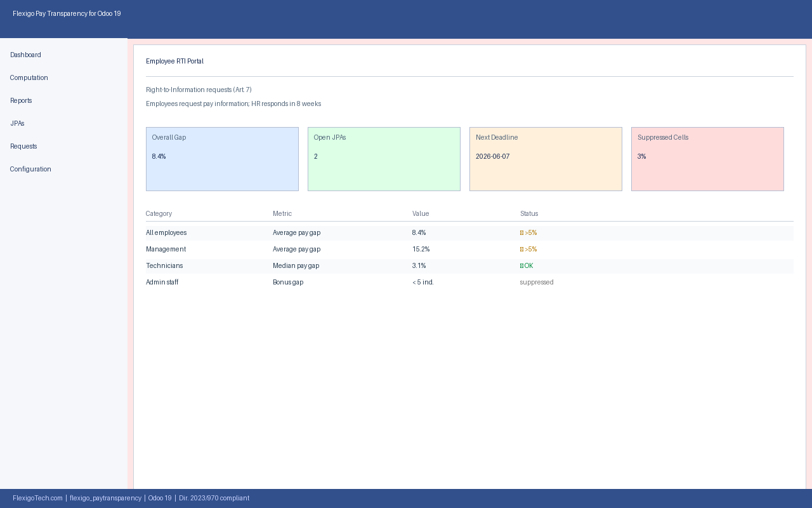Image resolution: width=812 pixels, height=508 pixels.
Task: Click the Metric column header
Action: [282, 214]
